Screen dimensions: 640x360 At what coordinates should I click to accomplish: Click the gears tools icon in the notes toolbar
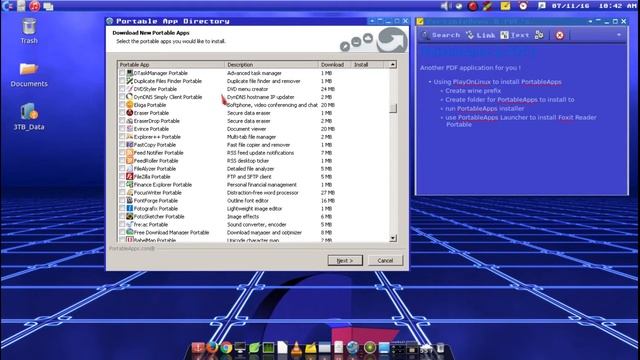(x=539, y=35)
